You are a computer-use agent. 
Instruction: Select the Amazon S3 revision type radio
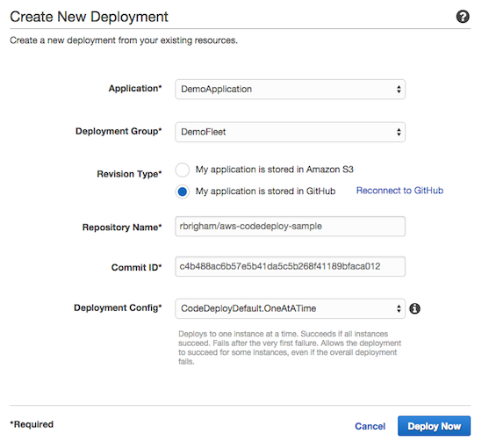183,170
